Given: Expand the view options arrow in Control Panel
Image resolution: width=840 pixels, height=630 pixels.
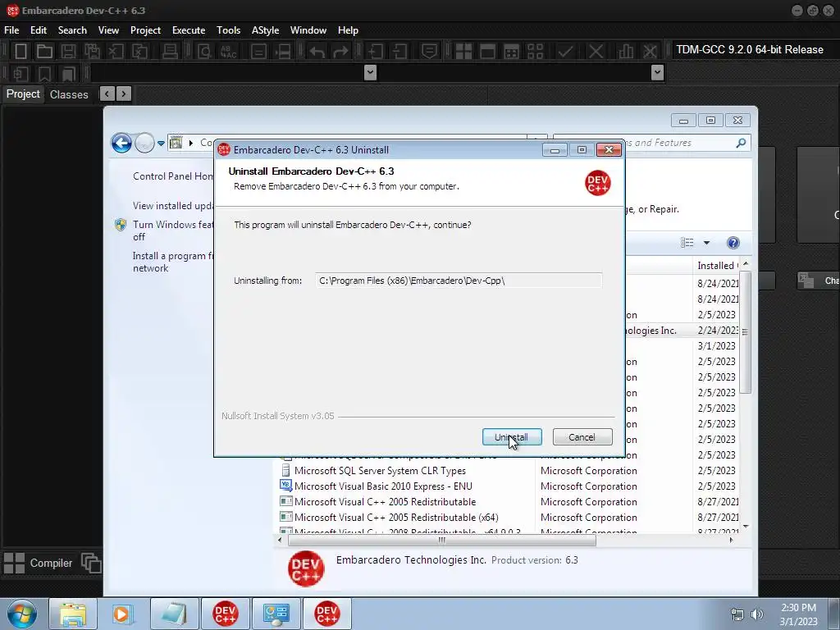Looking at the screenshot, I should [x=706, y=243].
